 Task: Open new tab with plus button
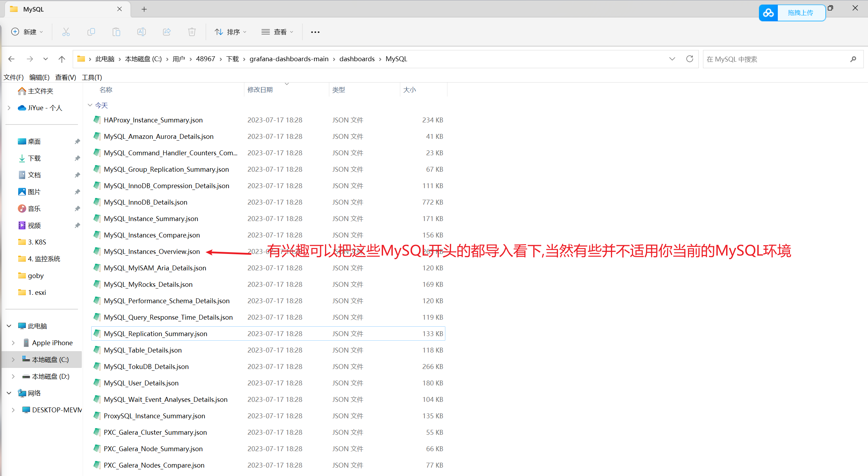pyautogui.click(x=144, y=9)
